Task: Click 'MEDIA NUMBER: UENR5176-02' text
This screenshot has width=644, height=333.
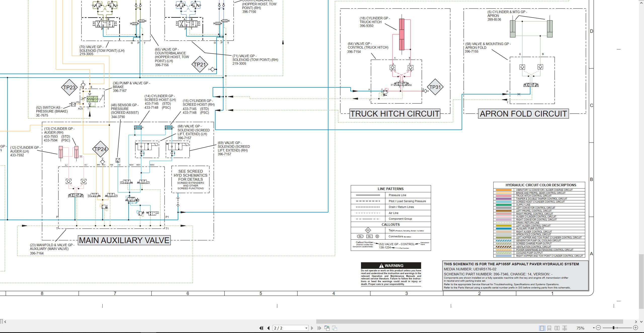Action: coord(470,269)
